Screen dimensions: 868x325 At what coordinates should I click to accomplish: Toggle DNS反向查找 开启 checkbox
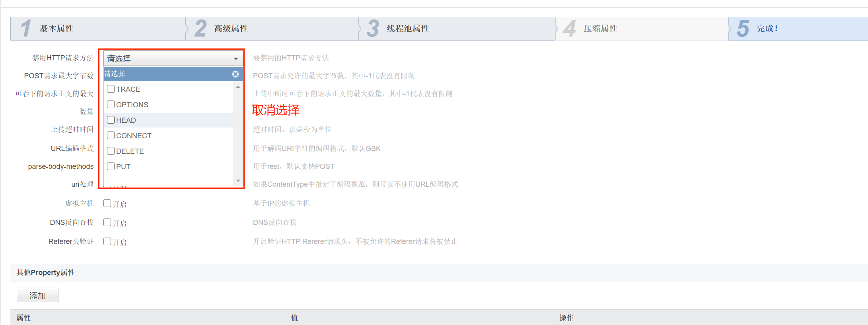point(107,222)
